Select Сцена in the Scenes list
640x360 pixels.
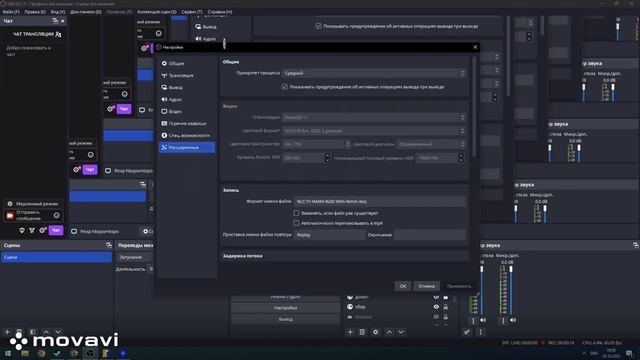(56, 257)
